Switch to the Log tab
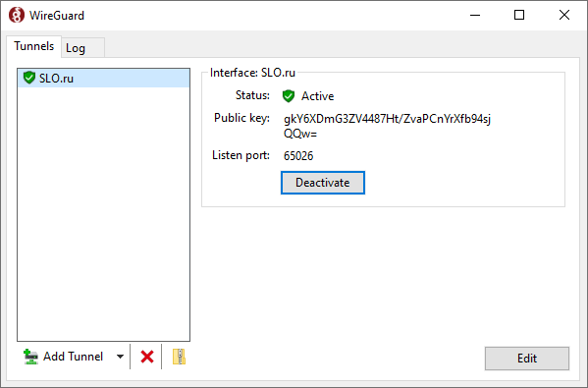Screen dimensions: 588x388 (x=82, y=48)
